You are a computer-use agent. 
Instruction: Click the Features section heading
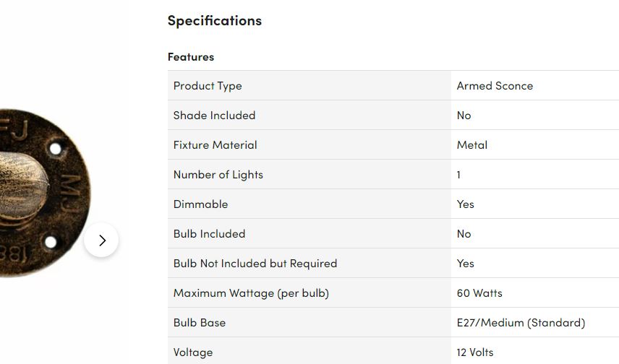point(191,56)
